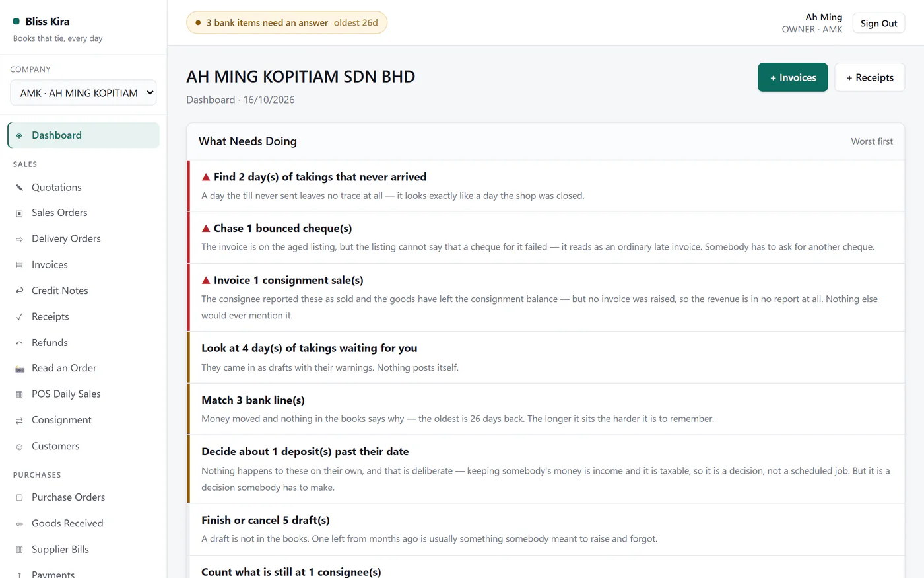924x578 pixels.
Task: Navigate to Goods Received
Action: coord(83,524)
